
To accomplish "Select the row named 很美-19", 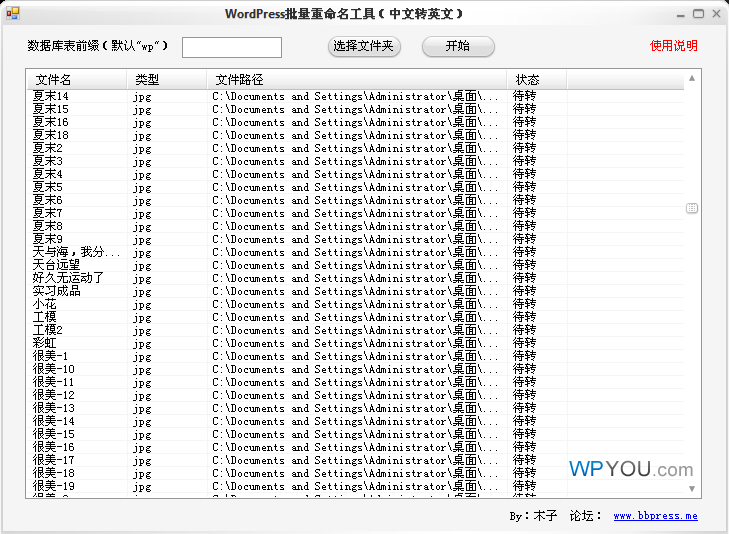I will 355,487.
